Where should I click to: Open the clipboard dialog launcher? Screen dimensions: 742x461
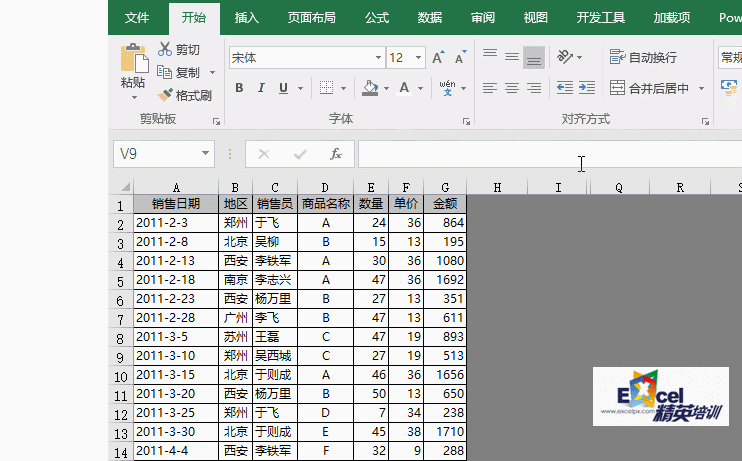[217, 122]
